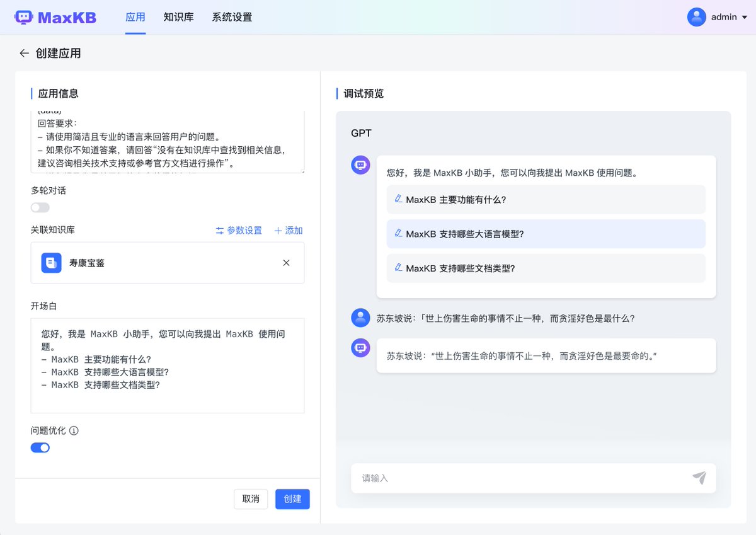Click the 关联知识库 label

[x=53, y=230]
